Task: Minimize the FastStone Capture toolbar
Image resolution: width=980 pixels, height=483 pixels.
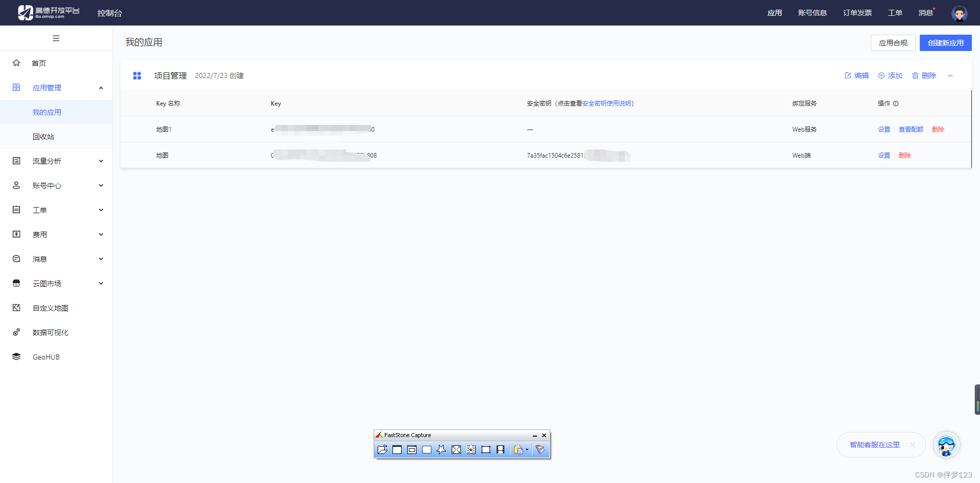Action: coord(535,436)
